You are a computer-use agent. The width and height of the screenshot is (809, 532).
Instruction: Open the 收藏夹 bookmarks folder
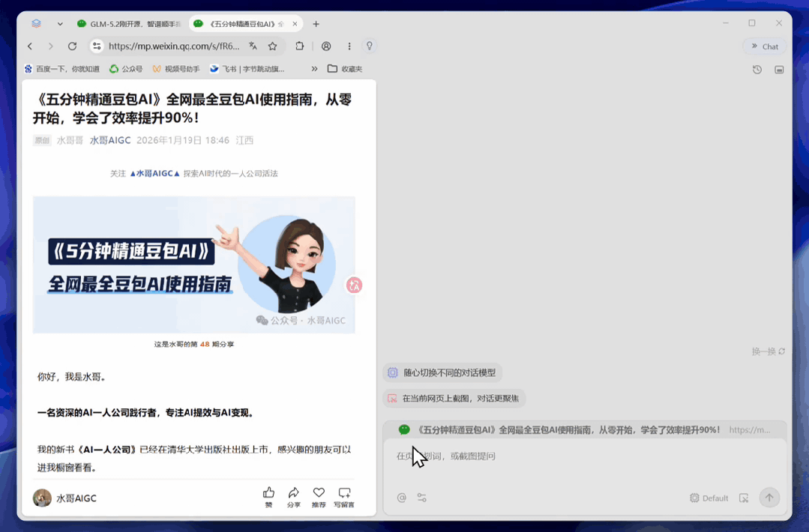tap(345, 69)
